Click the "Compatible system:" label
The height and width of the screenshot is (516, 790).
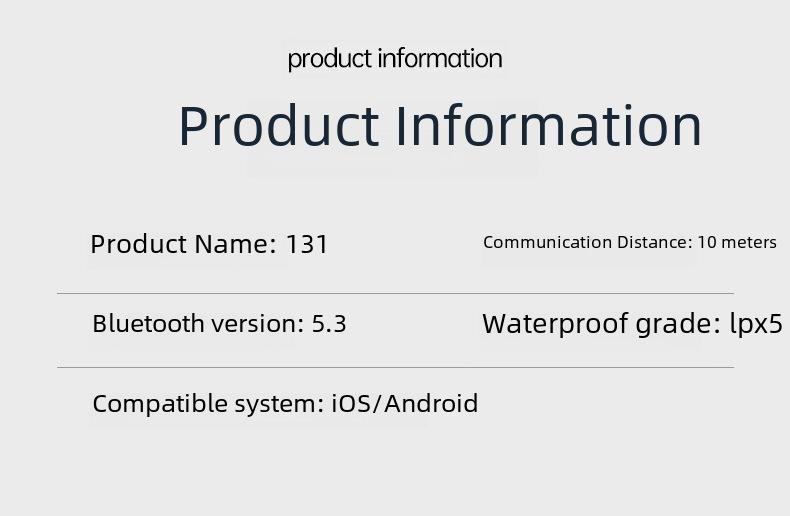click(208, 404)
